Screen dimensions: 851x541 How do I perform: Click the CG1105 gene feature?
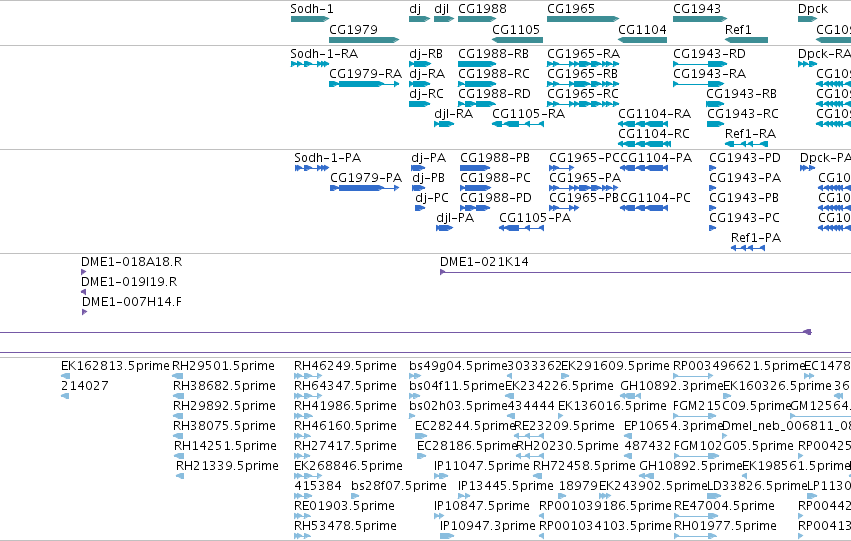point(517,40)
